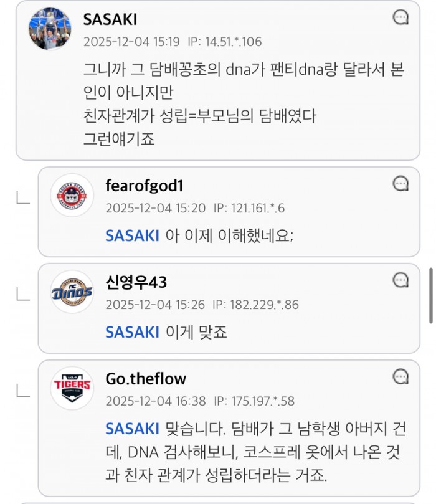Tap the reply bubble icon on Go.theflow's comment
Image resolution: width=436 pixels, height=504 pixels.
pos(401,376)
